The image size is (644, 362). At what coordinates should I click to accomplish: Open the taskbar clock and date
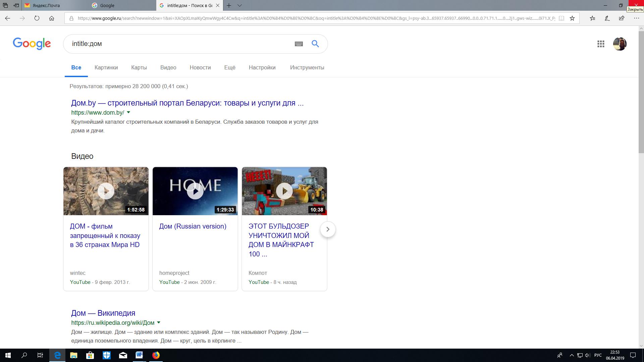point(615,355)
